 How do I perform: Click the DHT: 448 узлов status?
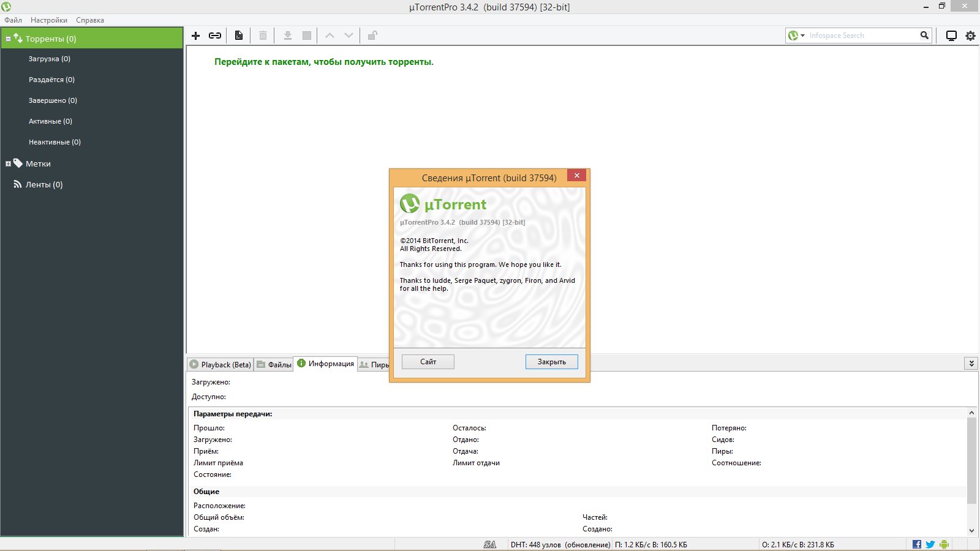[560, 544]
